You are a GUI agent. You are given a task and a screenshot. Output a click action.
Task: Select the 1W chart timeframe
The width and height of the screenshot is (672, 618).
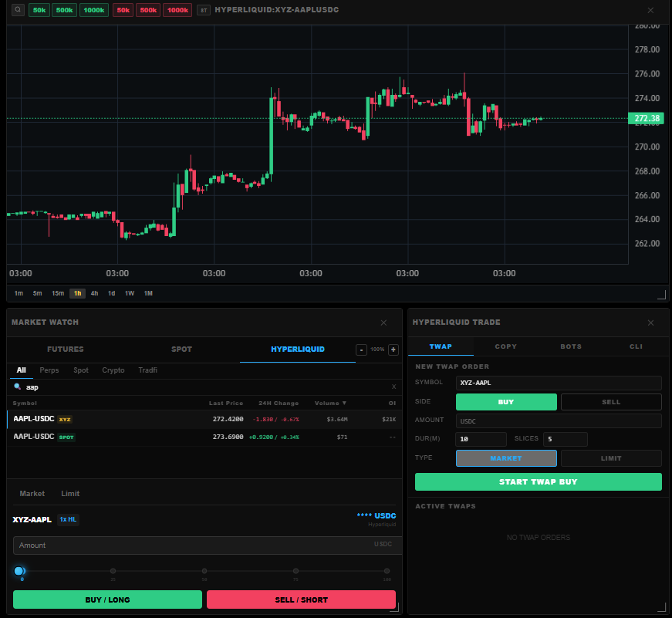130,293
